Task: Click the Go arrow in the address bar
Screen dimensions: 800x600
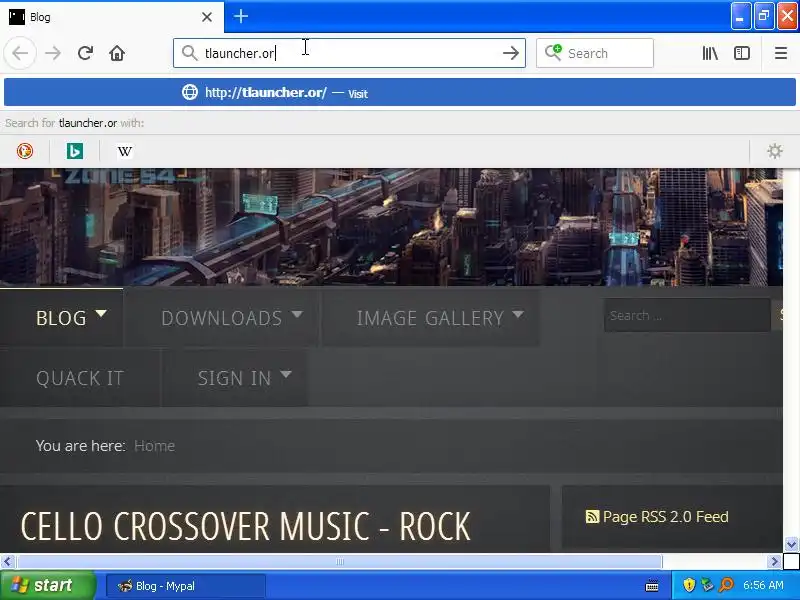Action: click(510, 53)
